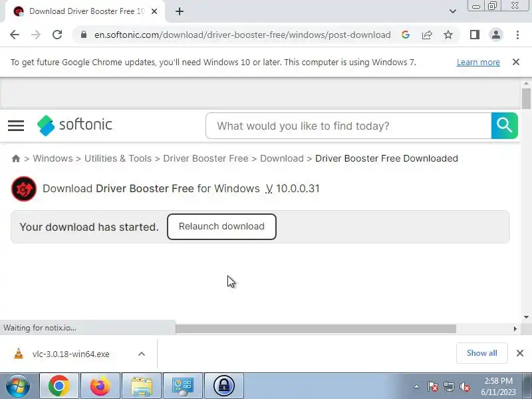This screenshot has width=532, height=399.
Task: Close the downloads bar
Action: (520, 353)
